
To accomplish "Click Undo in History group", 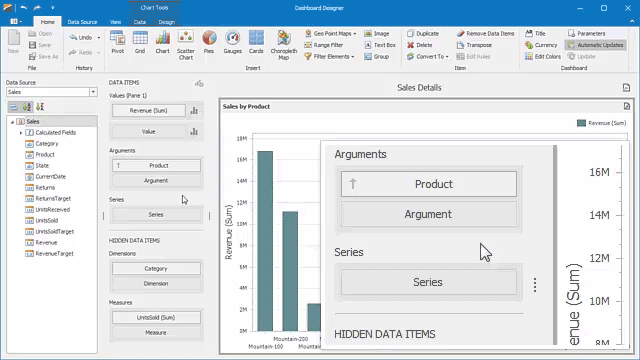I will coord(81,38).
